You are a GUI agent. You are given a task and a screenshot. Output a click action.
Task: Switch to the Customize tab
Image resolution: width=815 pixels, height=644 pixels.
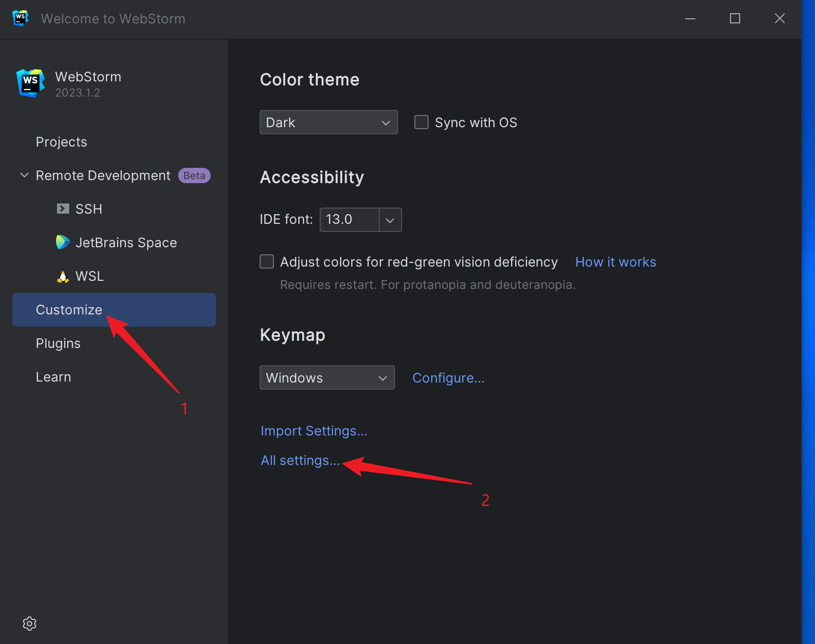point(114,310)
